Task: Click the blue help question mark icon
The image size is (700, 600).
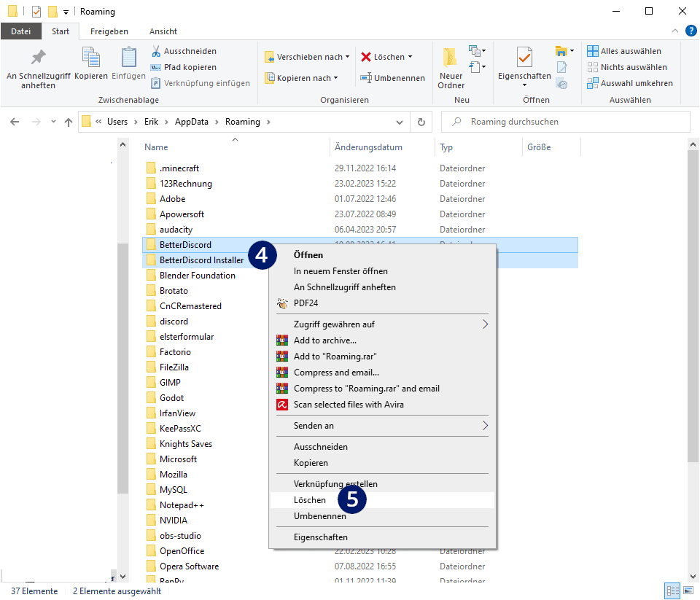Action: click(691, 31)
